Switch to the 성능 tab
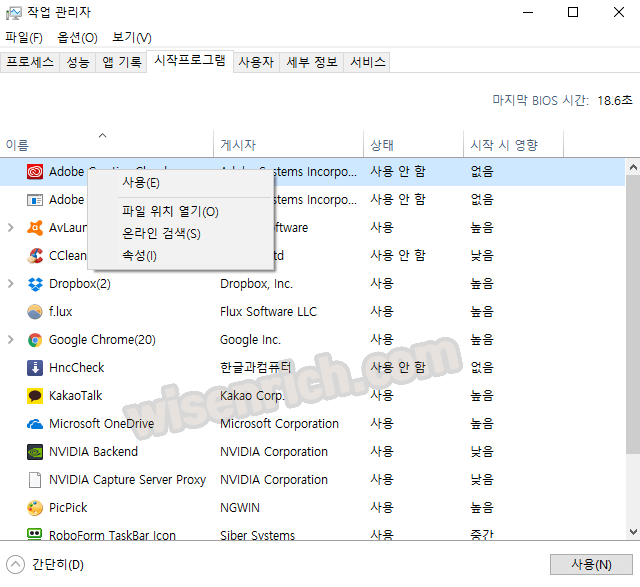 (78, 62)
